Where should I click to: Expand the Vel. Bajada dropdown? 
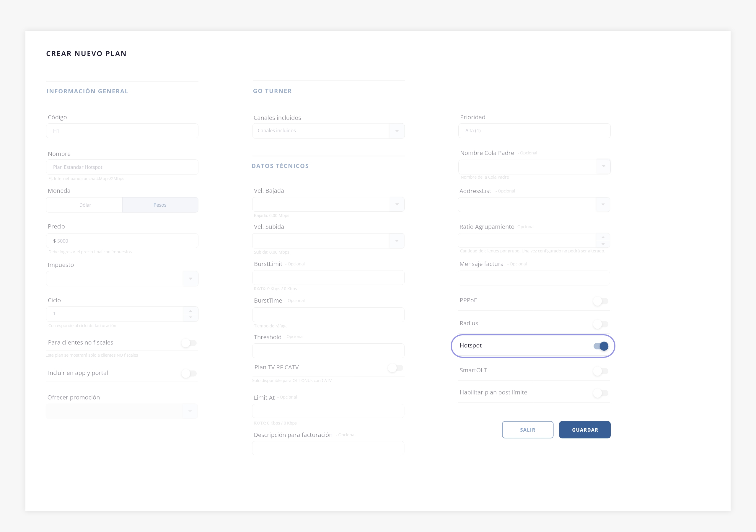point(397,204)
